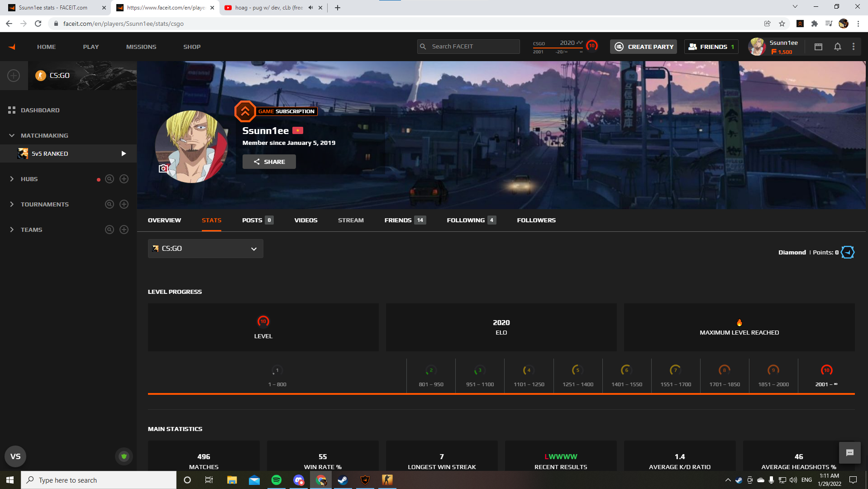
Task: Open the POSTS tab
Action: click(258, 221)
